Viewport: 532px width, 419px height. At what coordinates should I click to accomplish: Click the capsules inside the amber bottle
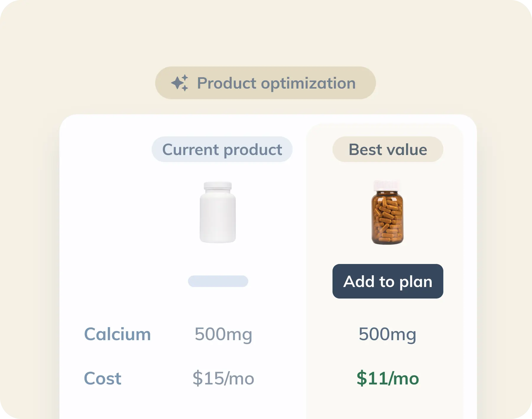(387, 220)
